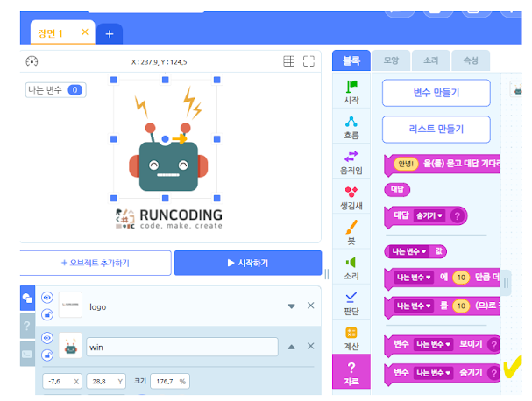This screenshot has height=401, width=532.
Task: Open the 생김새 (Looks) block category
Action: point(351,198)
